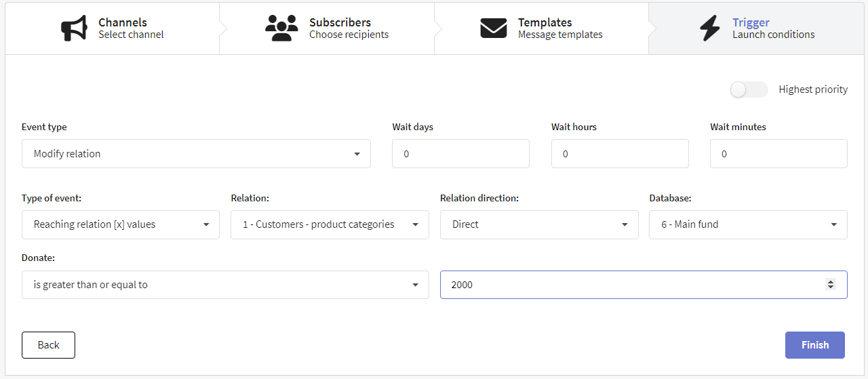Switch to the Channels step tab

coord(113,28)
